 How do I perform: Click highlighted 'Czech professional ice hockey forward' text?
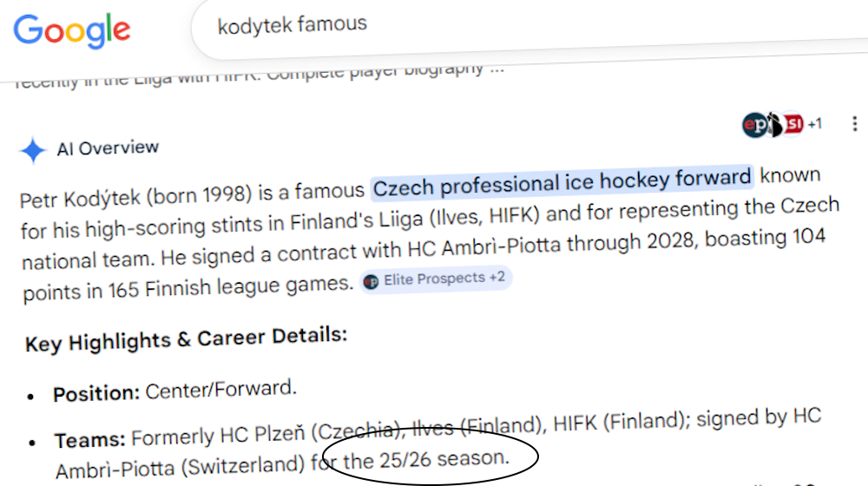pos(562,182)
